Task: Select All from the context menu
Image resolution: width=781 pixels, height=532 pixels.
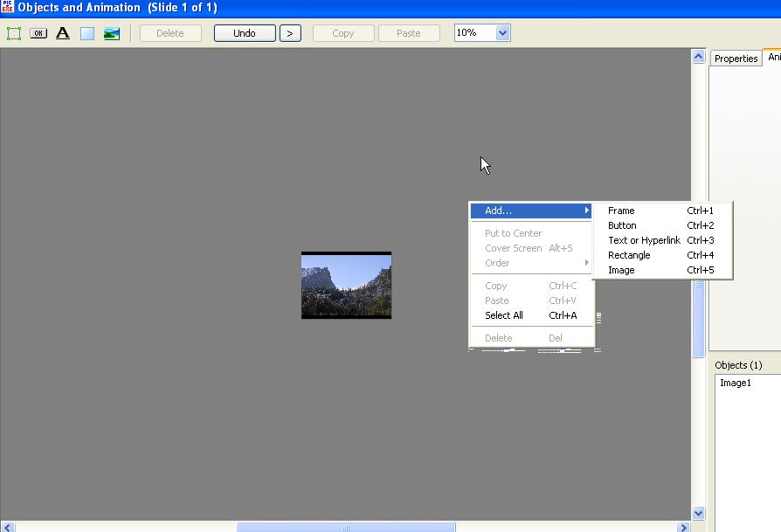Action: point(531,315)
